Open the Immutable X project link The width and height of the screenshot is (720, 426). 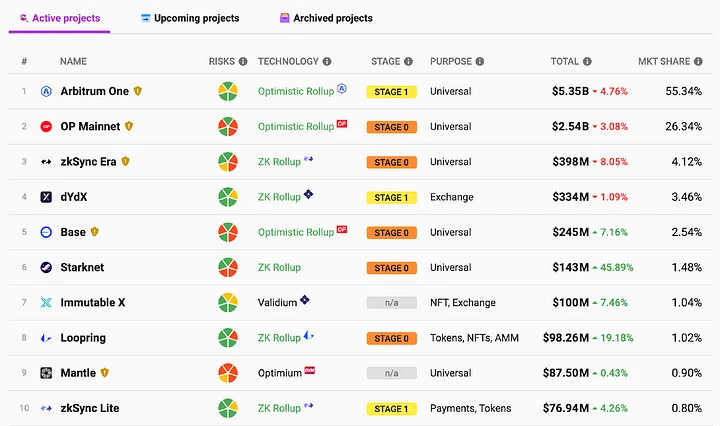pyautogui.click(x=93, y=303)
